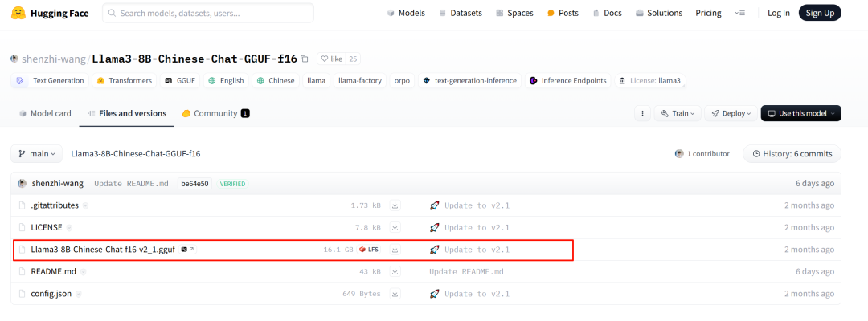The image size is (868, 321).
Task: Download the README.md file
Action: 395,271
